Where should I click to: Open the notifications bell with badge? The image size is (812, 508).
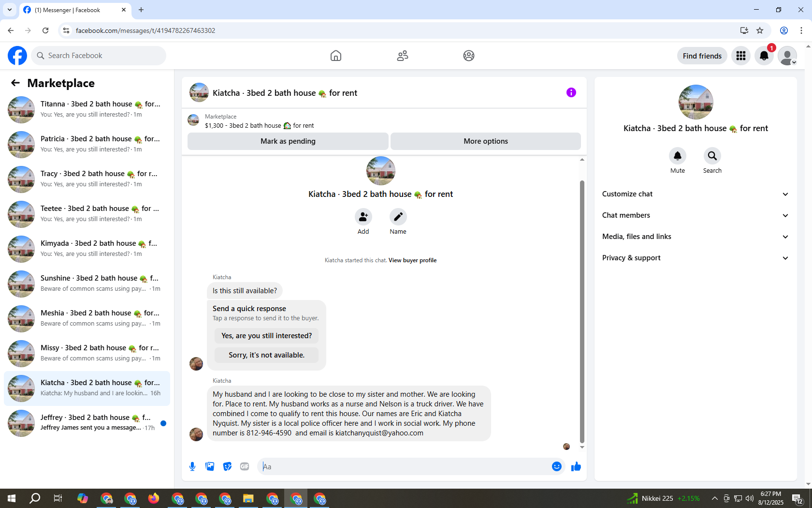(x=764, y=56)
